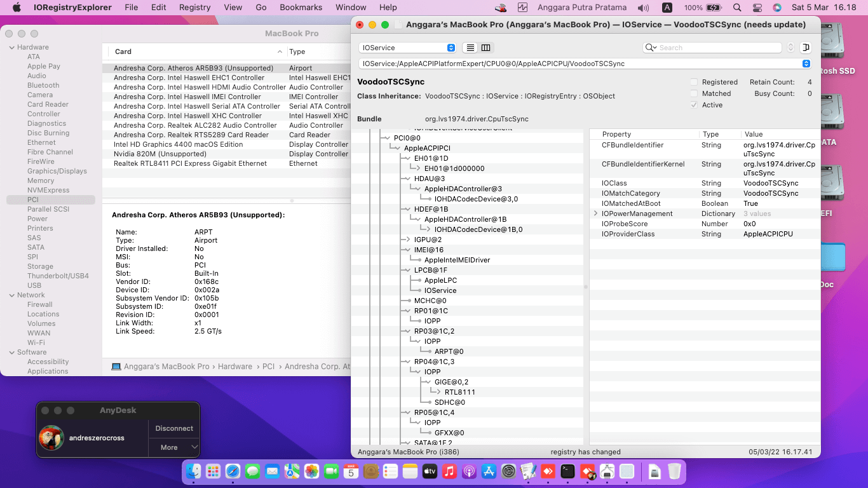Expand the IOPowerManagement dictionary row
Viewport: 868px width, 488px height.
[596, 213]
